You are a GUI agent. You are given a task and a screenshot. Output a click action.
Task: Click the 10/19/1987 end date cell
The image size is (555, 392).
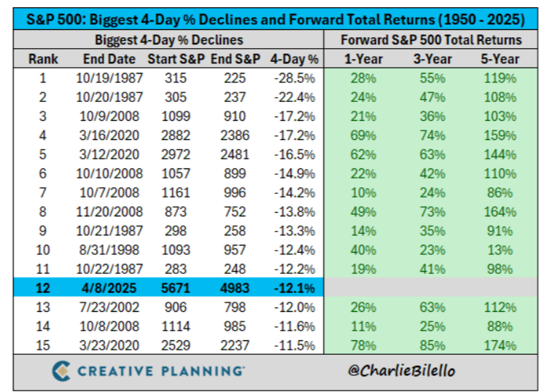109,78
